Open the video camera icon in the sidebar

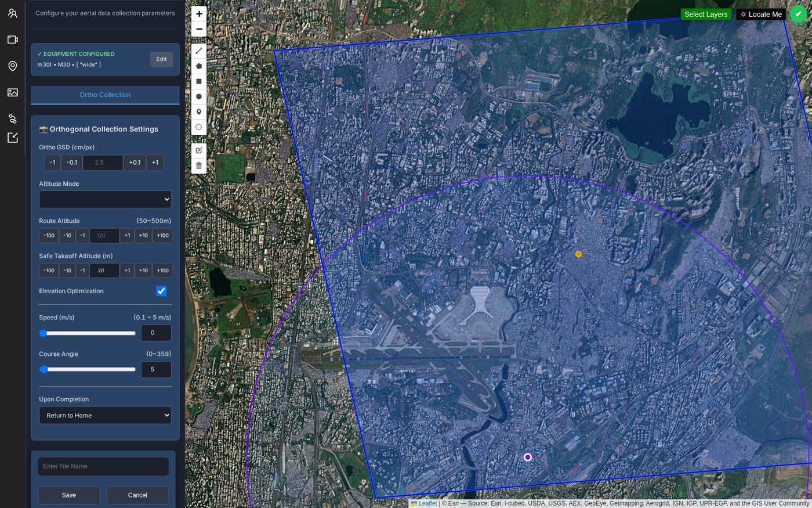click(13, 39)
